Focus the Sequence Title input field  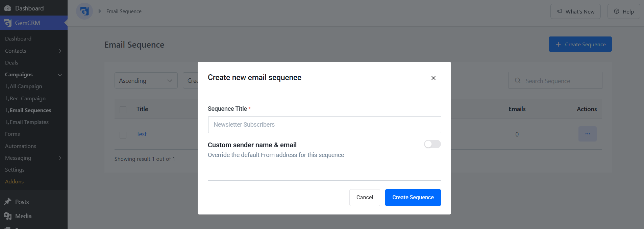tap(324, 125)
